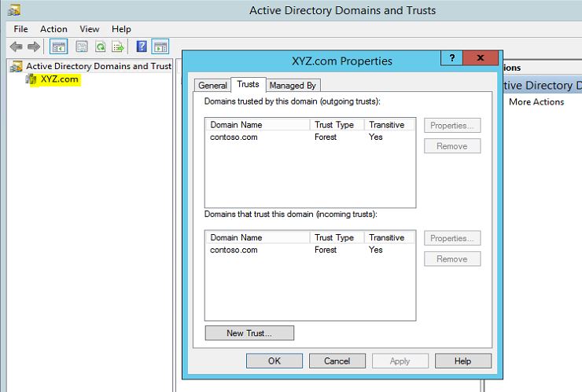Screen dimensions: 582x392
Task: Switch to the Managed By tab
Action: tap(293, 86)
